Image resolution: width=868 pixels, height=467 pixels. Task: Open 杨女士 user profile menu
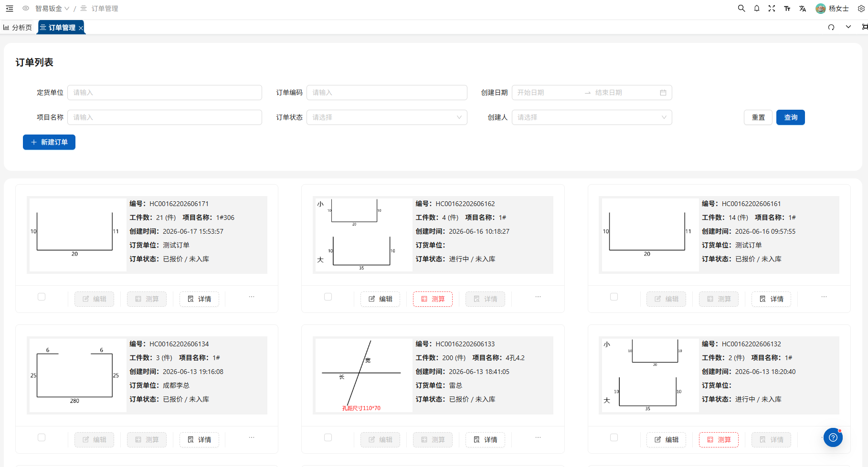click(832, 9)
